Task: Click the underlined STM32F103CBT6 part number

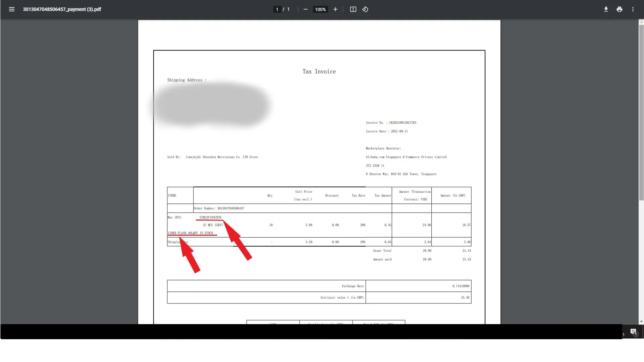Action: [210, 218]
